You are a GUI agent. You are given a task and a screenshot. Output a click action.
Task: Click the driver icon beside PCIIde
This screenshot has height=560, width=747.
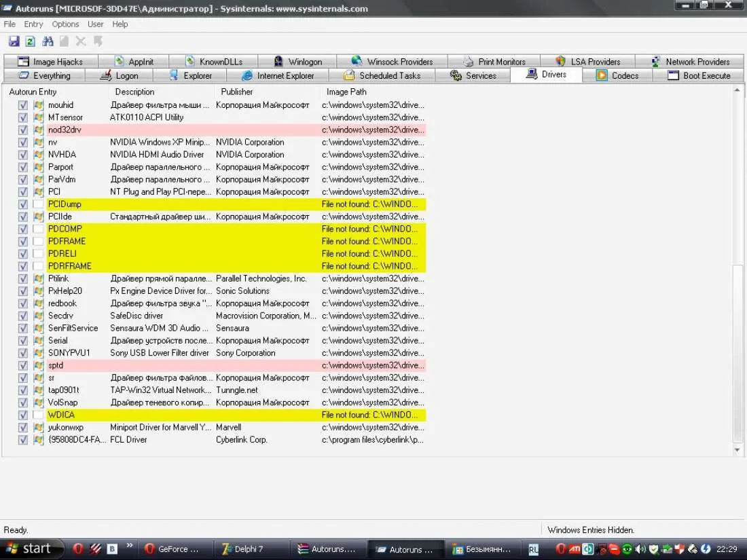(39, 216)
